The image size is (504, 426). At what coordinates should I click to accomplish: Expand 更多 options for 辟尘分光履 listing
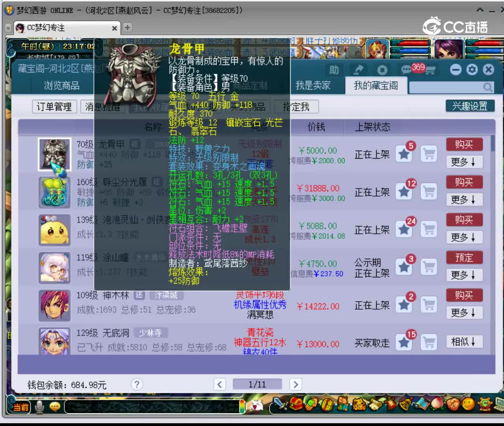(464, 200)
